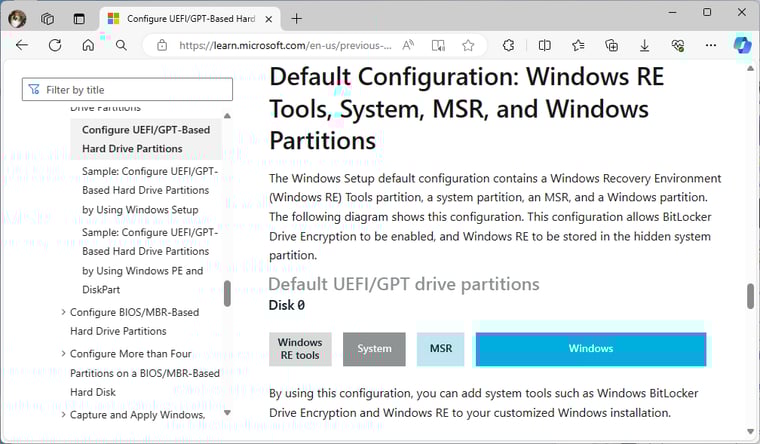
Task: Maximize the Edge window
Action: pos(707,12)
